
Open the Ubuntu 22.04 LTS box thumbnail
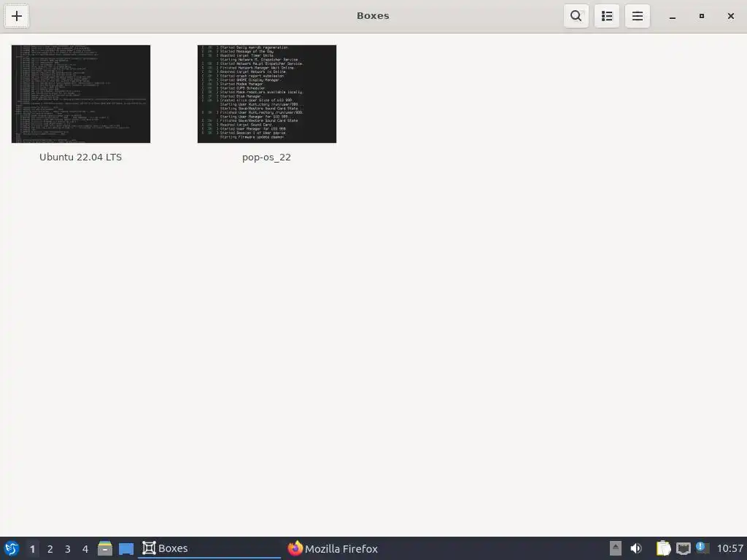coord(81,94)
